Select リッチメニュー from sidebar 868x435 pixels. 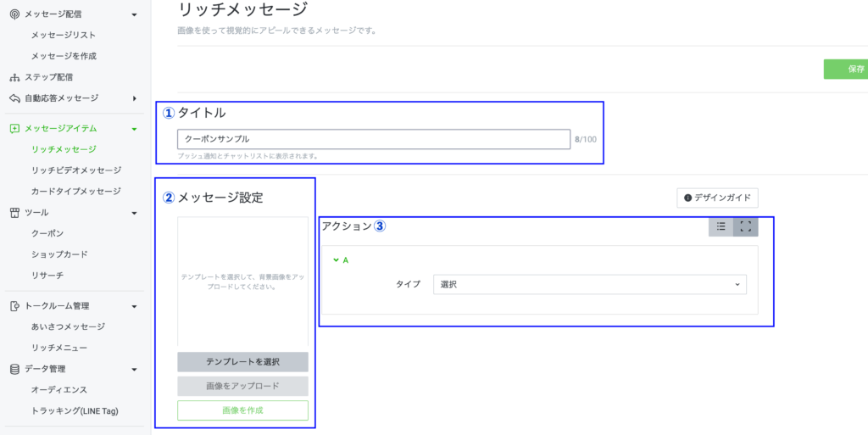(x=59, y=348)
